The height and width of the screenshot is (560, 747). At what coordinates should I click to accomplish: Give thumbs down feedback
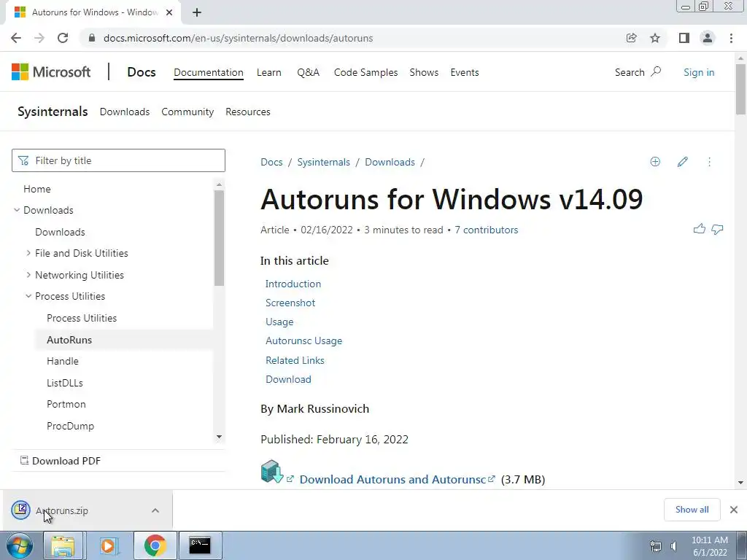pos(718,230)
